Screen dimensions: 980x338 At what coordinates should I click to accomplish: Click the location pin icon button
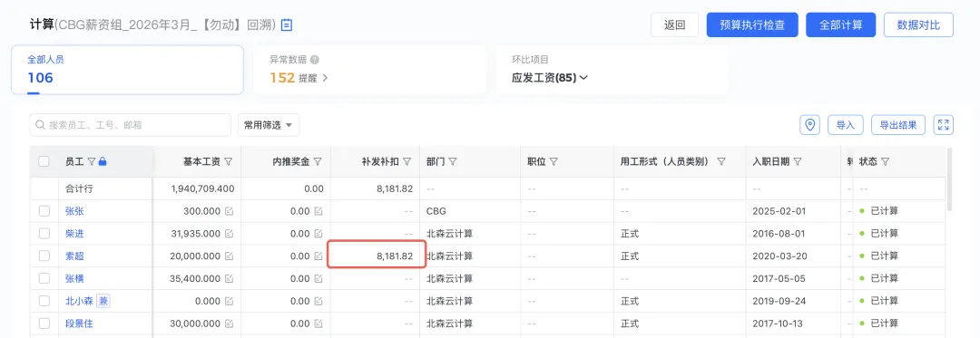point(810,125)
